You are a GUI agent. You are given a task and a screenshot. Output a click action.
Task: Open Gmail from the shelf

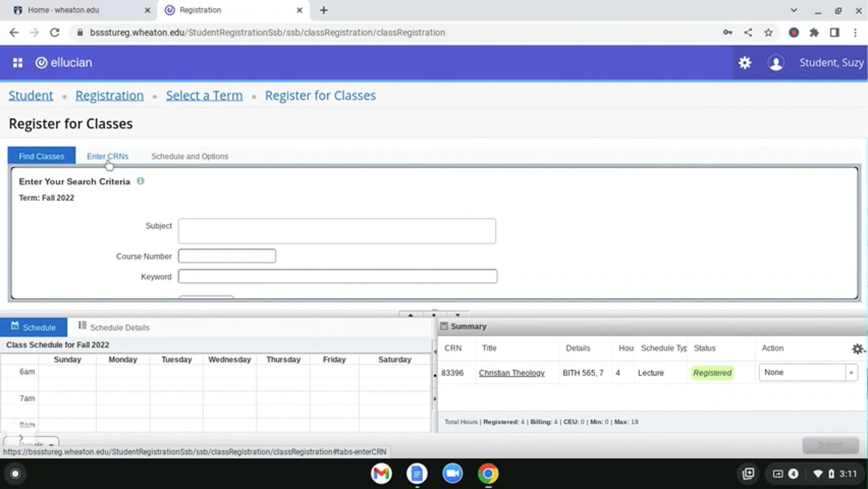381,473
